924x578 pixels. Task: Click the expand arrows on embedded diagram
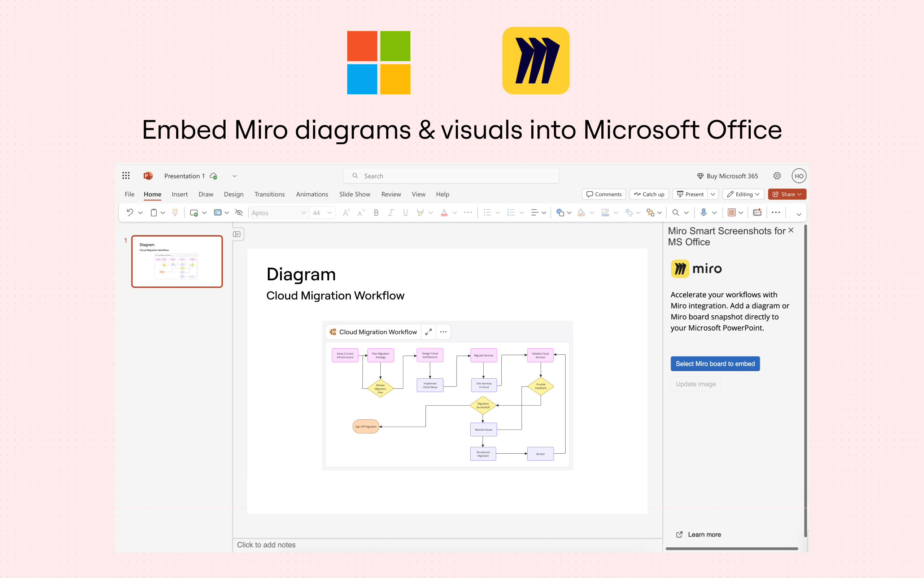coord(428,332)
